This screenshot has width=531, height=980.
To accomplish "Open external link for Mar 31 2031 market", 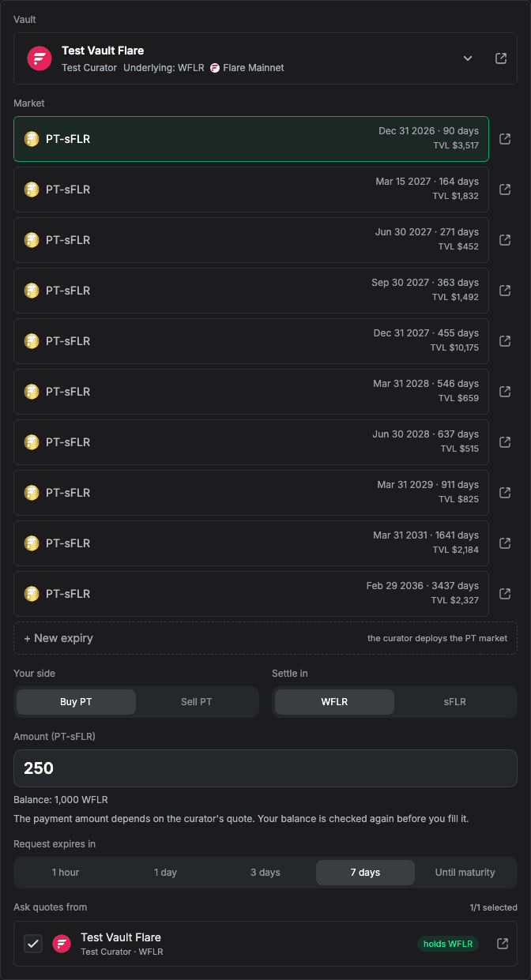I will click(x=506, y=543).
